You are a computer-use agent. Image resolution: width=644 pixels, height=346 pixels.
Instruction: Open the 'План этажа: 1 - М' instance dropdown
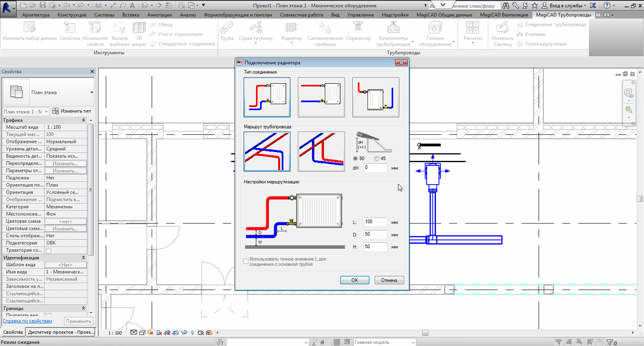click(x=26, y=112)
